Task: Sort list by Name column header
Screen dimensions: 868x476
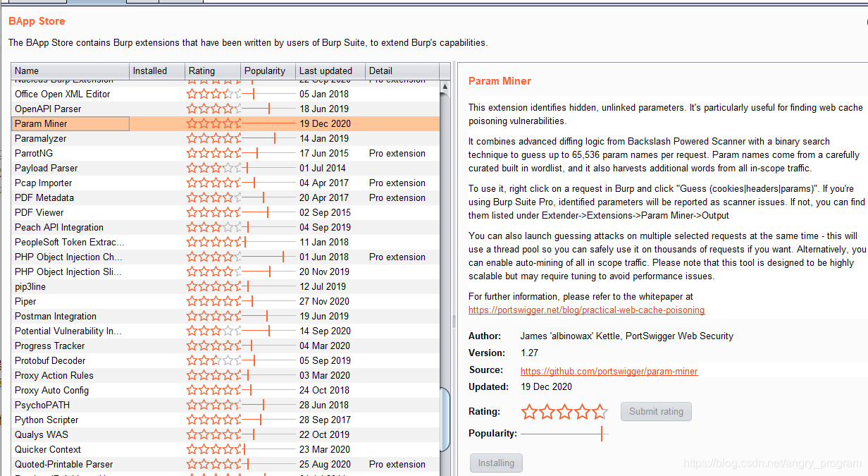Action: pos(70,71)
